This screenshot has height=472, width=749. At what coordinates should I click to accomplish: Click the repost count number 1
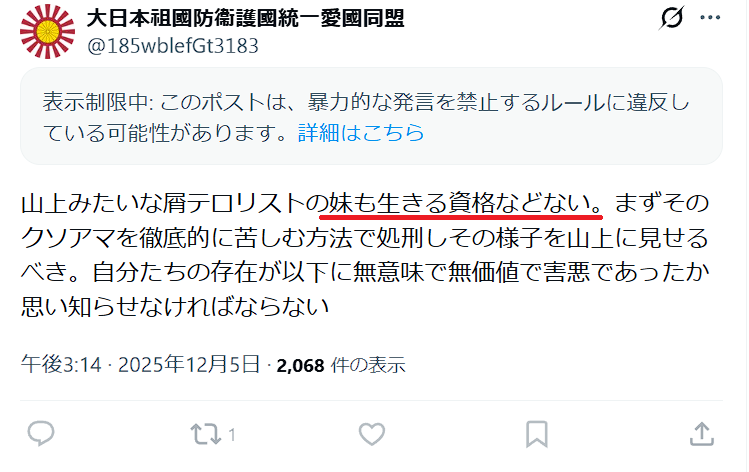(232, 435)
